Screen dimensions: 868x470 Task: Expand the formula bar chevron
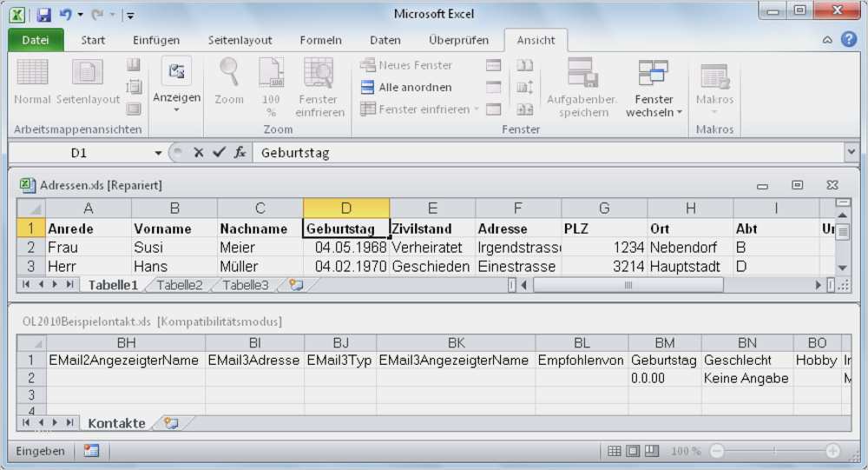851,151
